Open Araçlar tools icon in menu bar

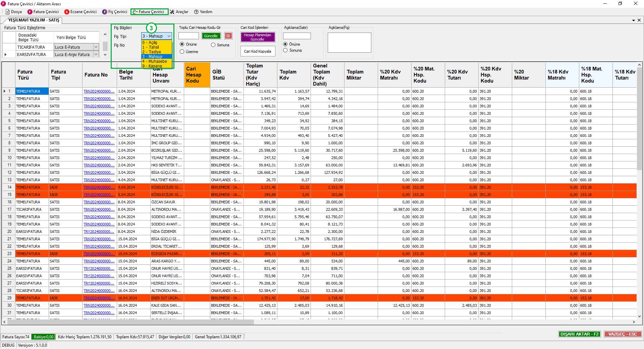pos(172,12)
